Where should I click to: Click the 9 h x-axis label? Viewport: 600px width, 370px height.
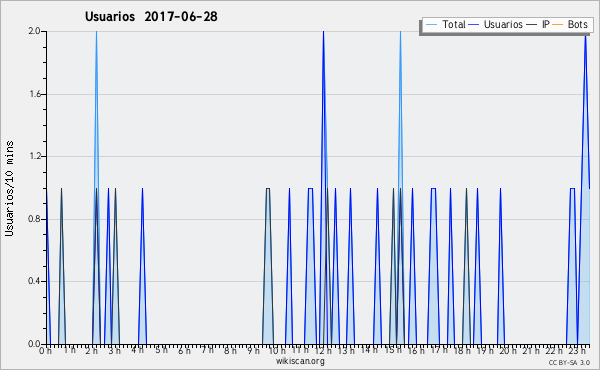tap(253, 351)
